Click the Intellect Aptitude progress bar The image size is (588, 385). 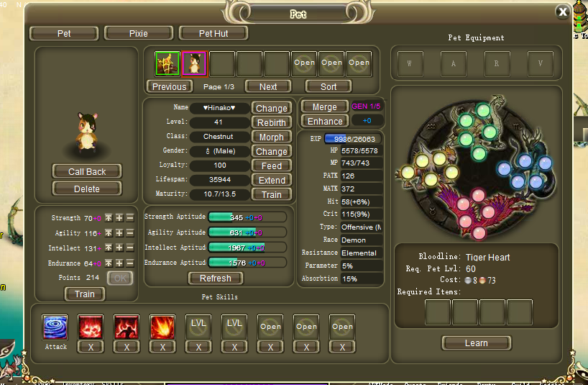point(247,248)
